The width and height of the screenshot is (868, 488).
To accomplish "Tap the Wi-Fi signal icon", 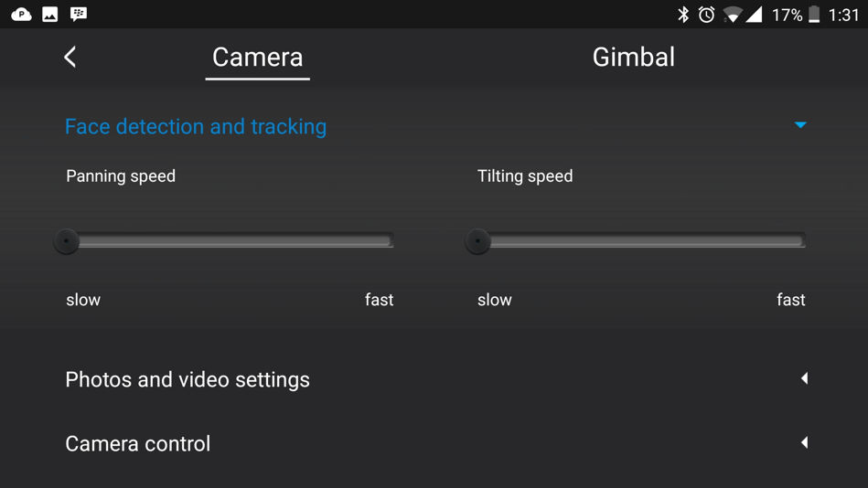I will point(732,15).
